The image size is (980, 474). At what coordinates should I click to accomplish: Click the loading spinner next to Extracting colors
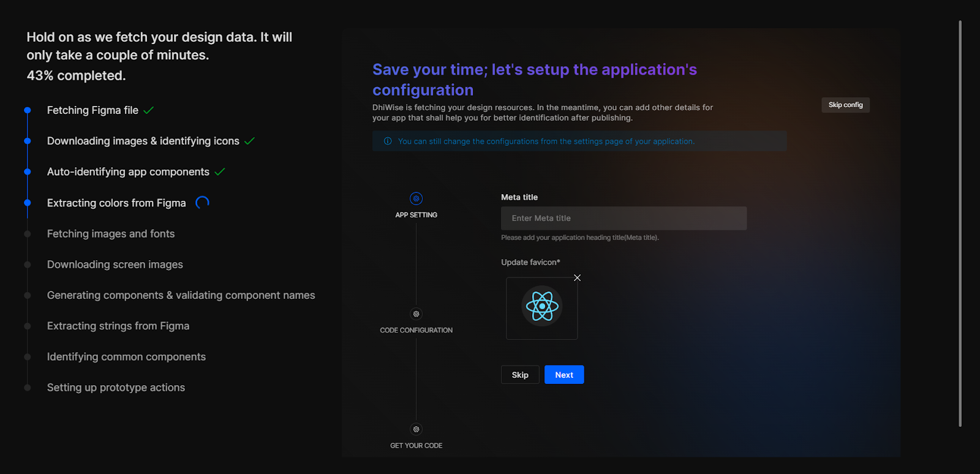[x=202, y=203]
